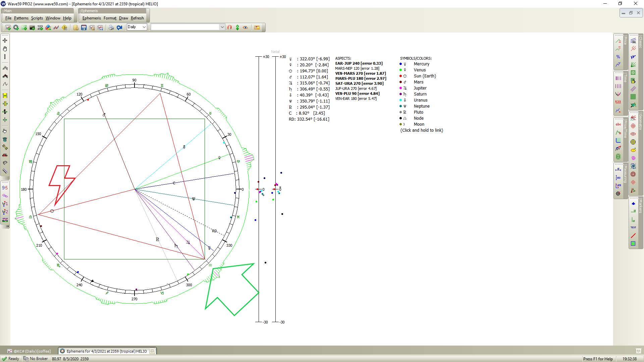Viewport: 644px width, 362px height.
Task: Click the 123 numbers toolbar icon
Action: tap(40, 27)
